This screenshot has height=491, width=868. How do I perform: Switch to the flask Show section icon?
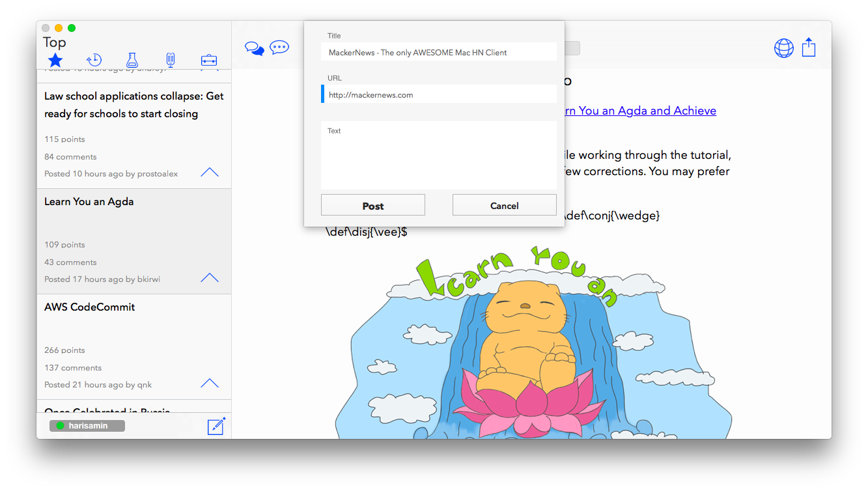tap(132, 61)
